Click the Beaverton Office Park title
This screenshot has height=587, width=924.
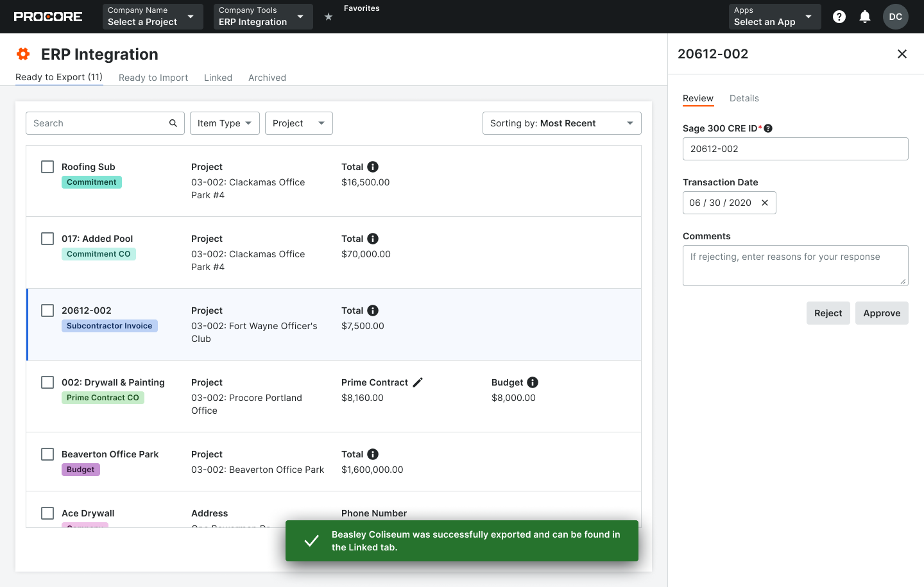pos(110,454)
